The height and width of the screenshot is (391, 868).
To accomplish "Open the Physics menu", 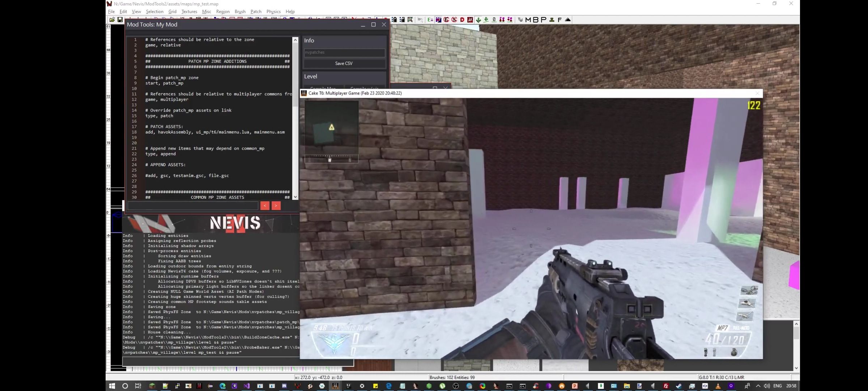I will pyautogui.click(x=273, y=12).
